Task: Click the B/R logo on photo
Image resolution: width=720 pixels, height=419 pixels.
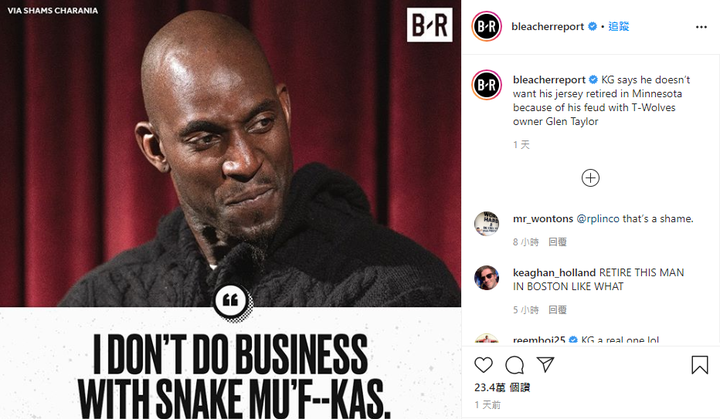Action: pyautogui.click(x=429, y=25)
